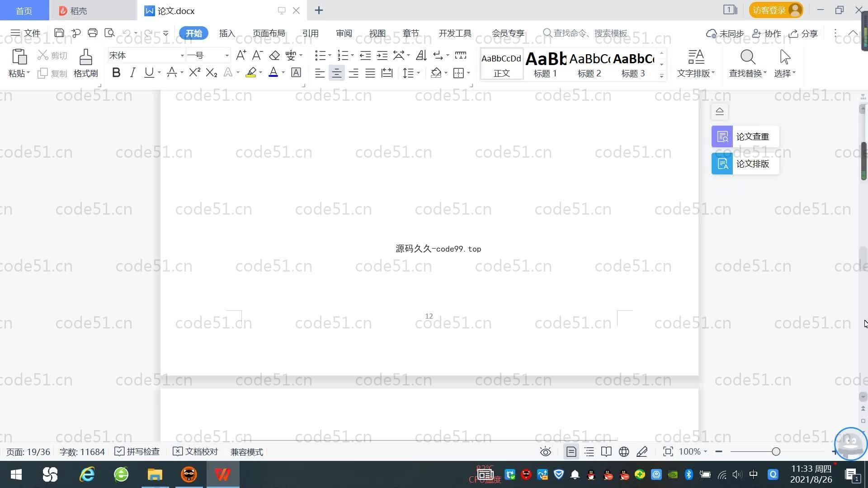Toggle underline formatting

(x=149, y=73)
